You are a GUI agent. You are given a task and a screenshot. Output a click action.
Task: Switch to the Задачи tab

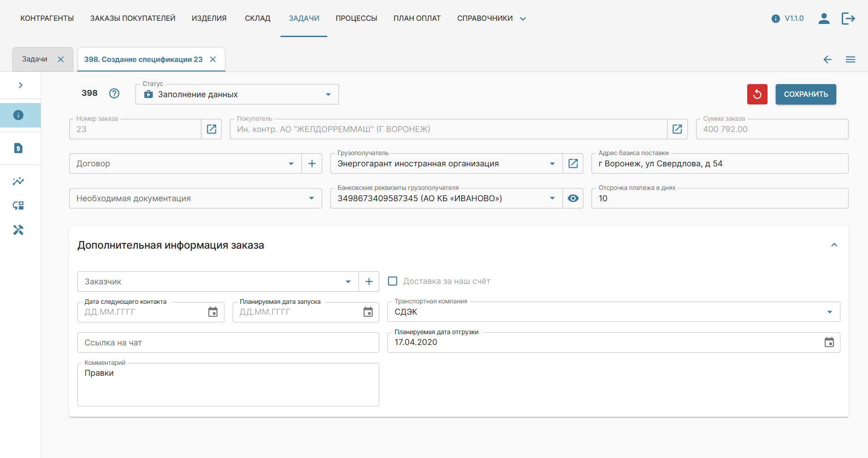(35, 59)
